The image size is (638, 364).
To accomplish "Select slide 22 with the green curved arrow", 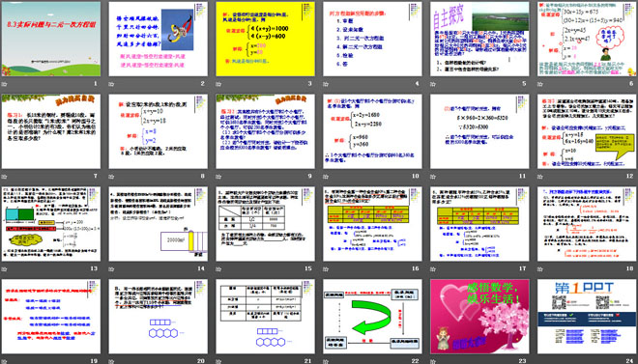I will 372,317.
